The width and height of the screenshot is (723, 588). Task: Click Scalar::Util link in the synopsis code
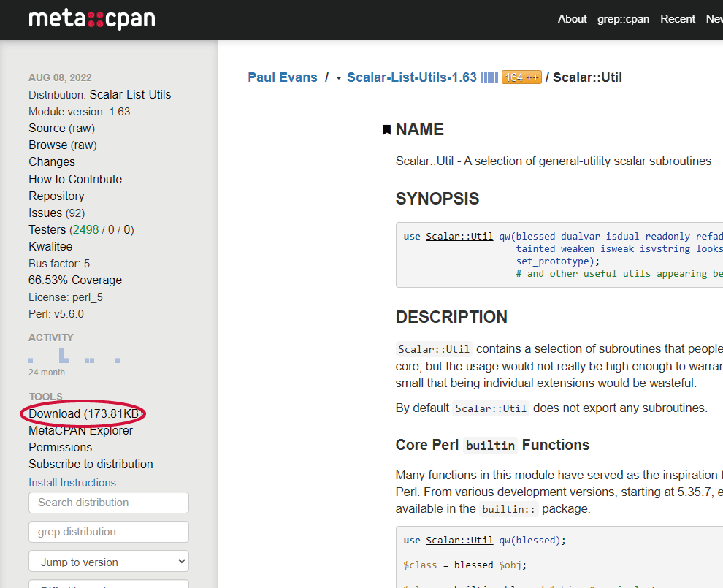[459, 236]
